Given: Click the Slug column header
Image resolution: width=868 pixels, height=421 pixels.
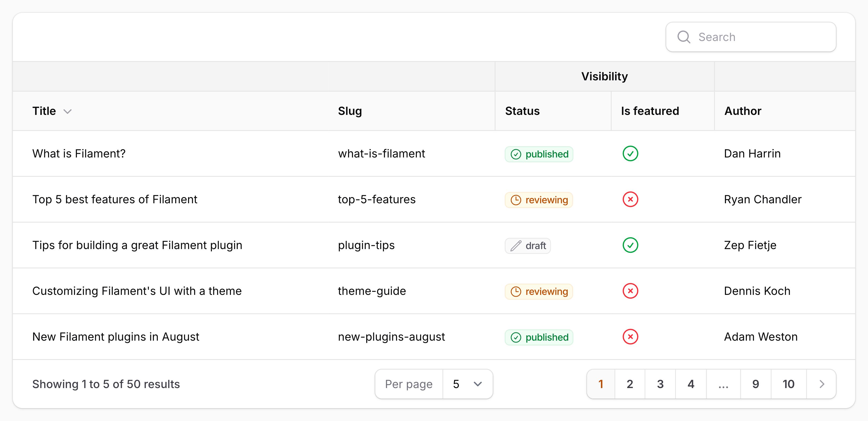Looking at the screenshot, I should coord(350,111).
